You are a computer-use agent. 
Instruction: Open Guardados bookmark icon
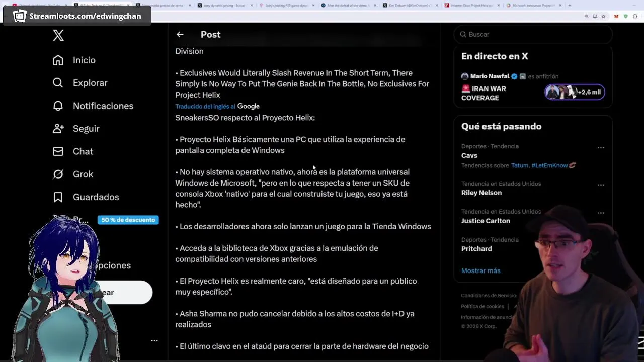point(58,197)
